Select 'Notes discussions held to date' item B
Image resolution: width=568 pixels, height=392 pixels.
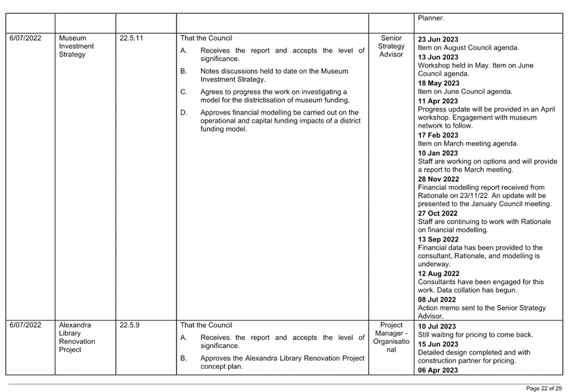(x=274, y=75)
